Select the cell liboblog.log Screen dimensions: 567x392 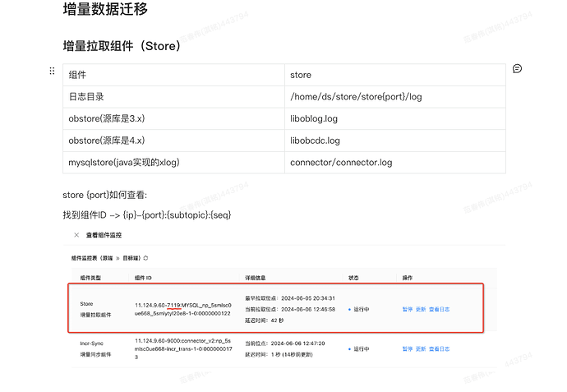[395, 118]
